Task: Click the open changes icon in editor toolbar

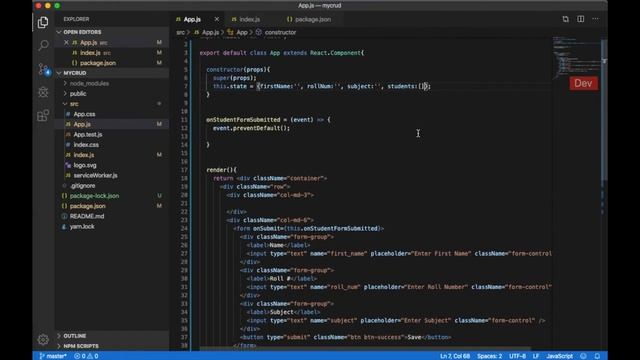Action: tap(565, 19)
